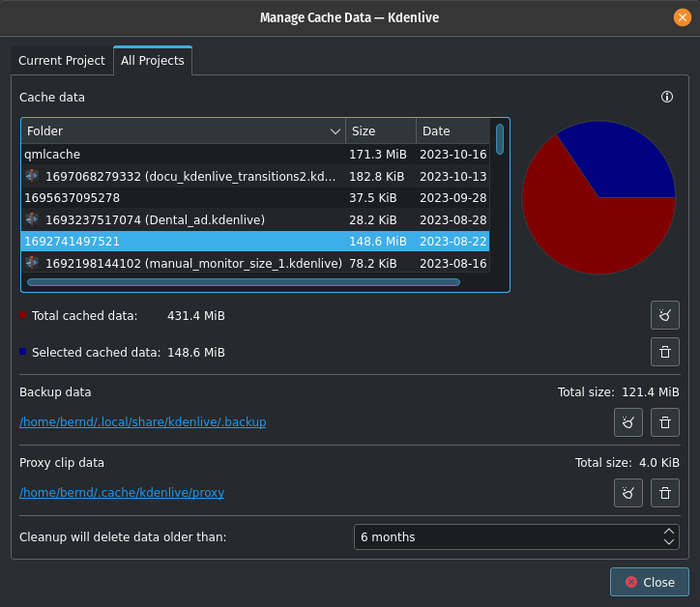Click the cleanup broom icon for total cached data
700x607 pixels.
pos(665,315)
